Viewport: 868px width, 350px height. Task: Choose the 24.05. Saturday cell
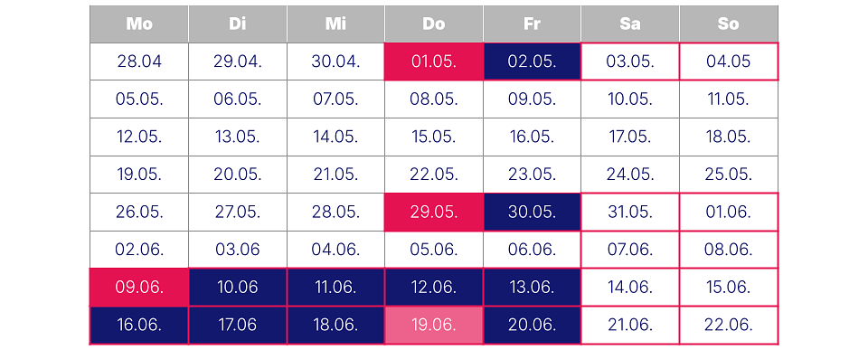click(630, 175)
